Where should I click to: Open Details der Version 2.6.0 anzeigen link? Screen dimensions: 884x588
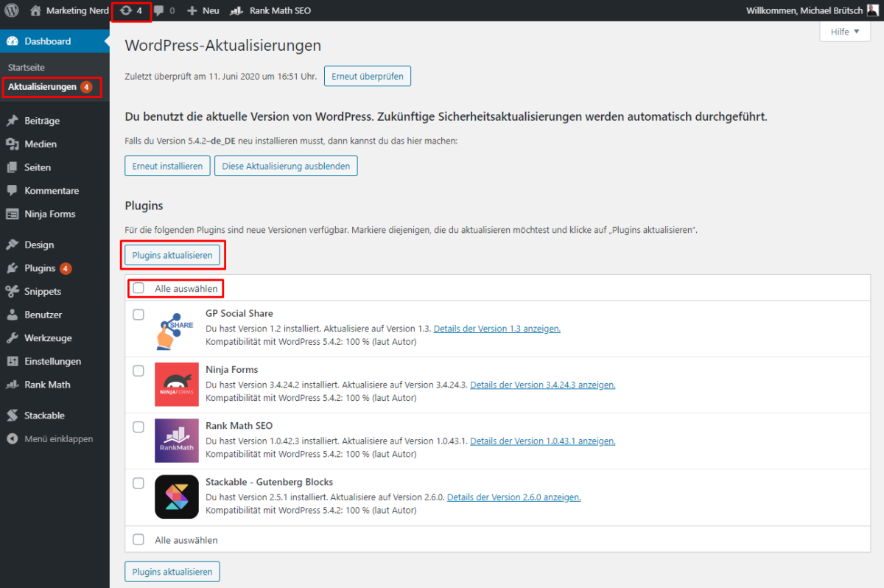tap(514, 497)
